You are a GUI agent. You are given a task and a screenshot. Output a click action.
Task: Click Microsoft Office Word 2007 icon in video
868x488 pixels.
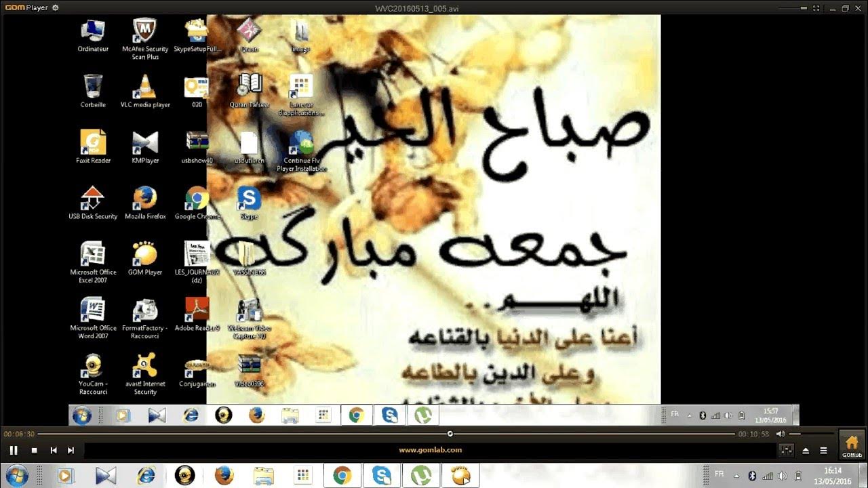click(93, 319)
